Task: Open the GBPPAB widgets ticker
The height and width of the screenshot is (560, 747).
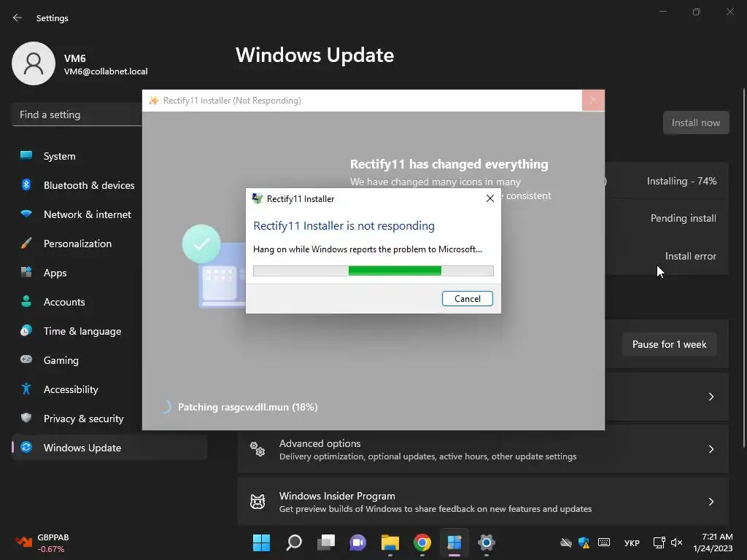Action: point(42,542)
